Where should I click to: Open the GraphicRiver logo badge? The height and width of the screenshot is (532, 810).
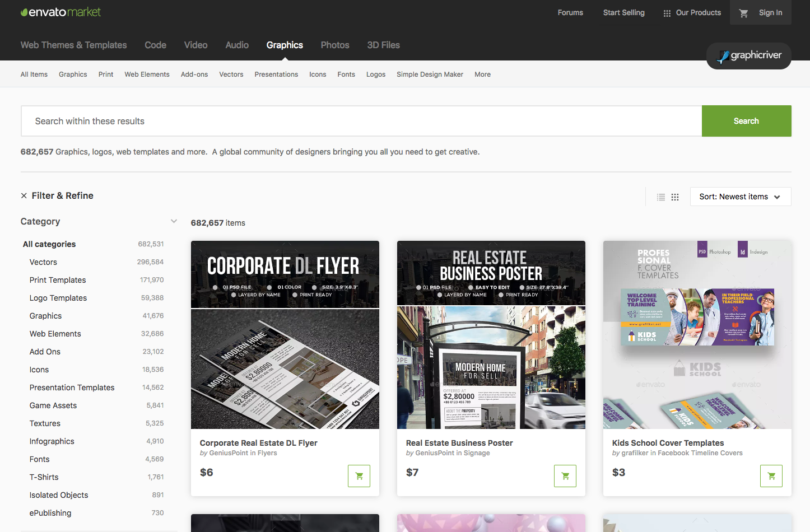(749, 56)
